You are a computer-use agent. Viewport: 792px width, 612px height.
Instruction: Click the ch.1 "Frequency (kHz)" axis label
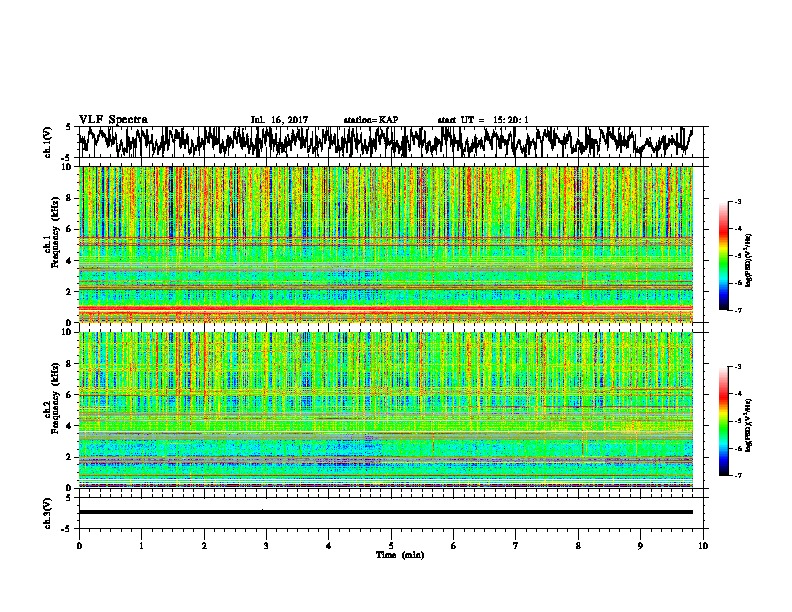(55, 233)
